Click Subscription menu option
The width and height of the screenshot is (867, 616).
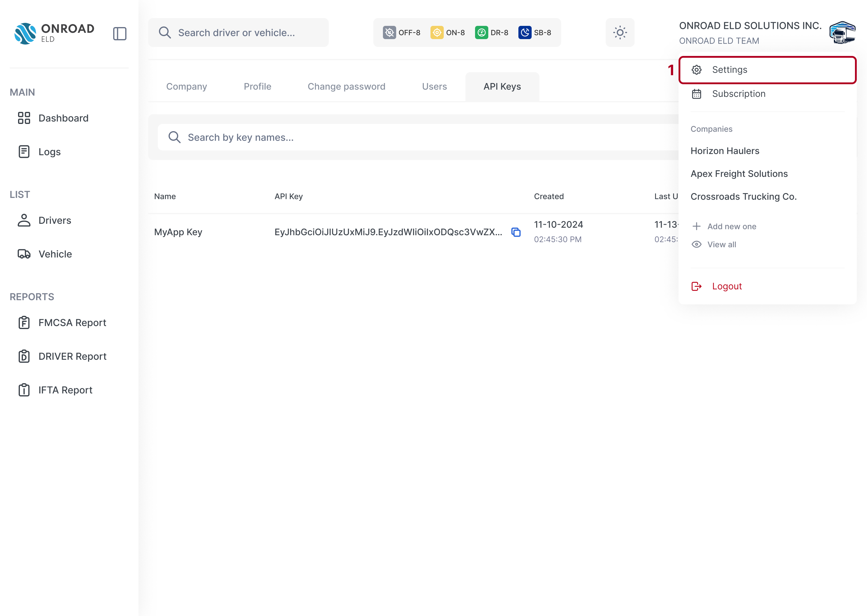pos(738,93)
